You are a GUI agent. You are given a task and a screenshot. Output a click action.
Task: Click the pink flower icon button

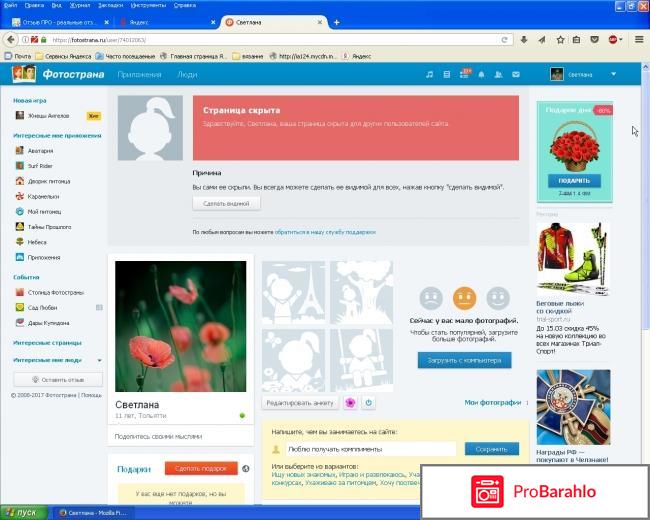(x=350, y=402)
